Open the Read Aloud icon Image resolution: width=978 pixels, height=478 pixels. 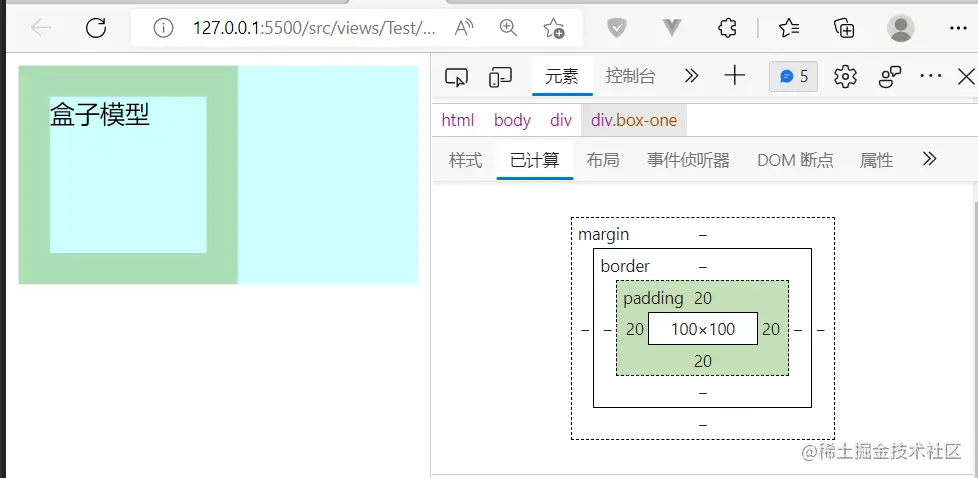(x=464, y=28)
